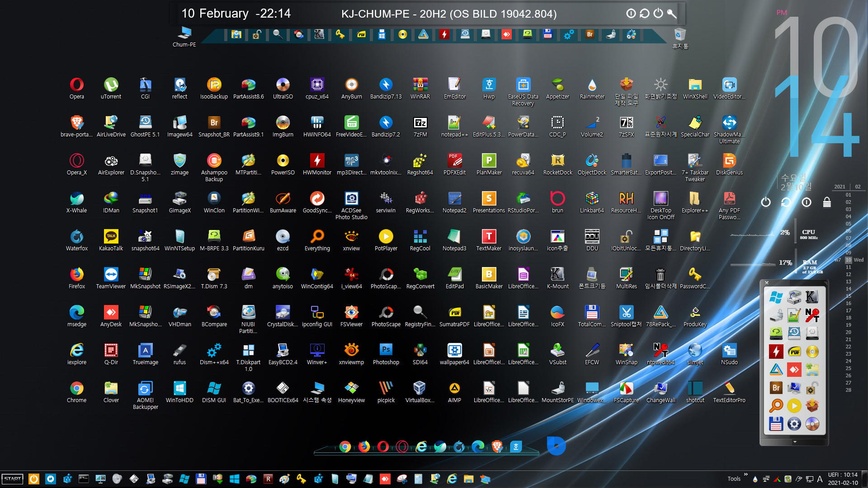This screenshot has height=488, width=868.
Task: Click the shutdown icon on Rainmeter widget
Action: (x=766, y=202)
